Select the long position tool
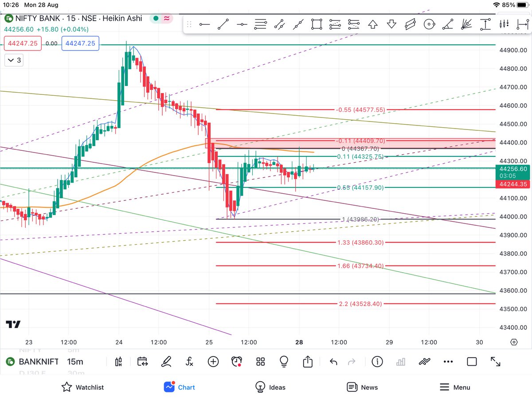532x399 pixels. [335, 24]
